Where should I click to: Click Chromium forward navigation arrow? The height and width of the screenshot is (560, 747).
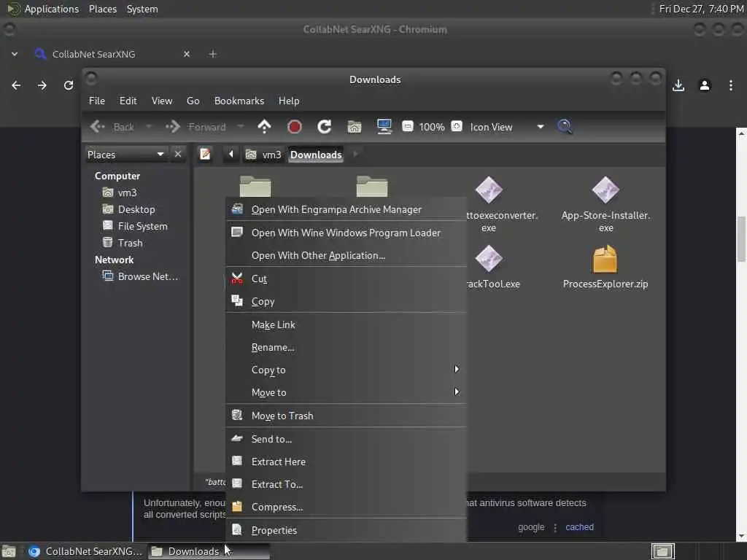(x=42, y=85)
